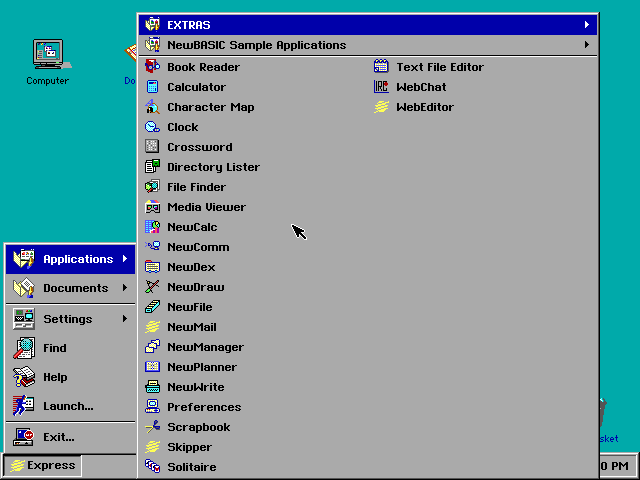Click the EXTRAS folder icon
The width and height of the screenshot is (640, 480).
[x=152, y=24]
